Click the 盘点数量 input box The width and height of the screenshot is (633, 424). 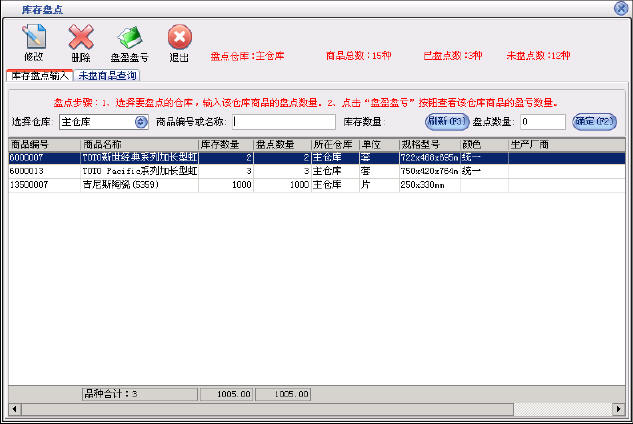coord(541,122)
